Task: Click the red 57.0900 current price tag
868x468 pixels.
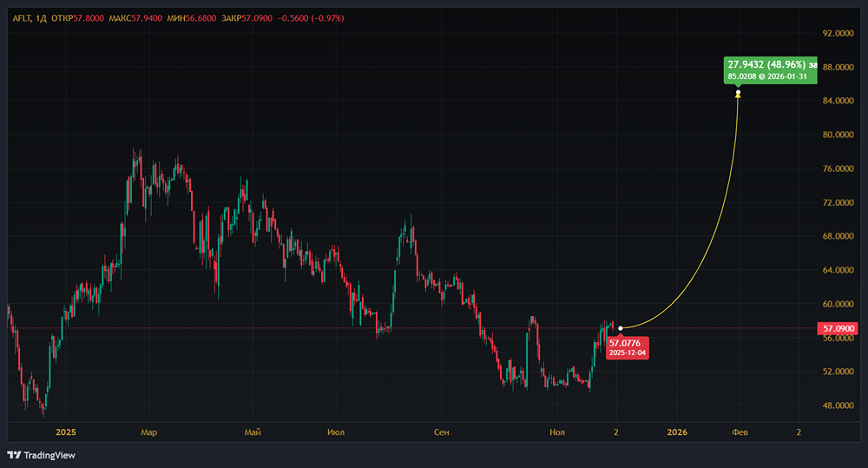Action: pyautogui.click(x=838, y=328)
